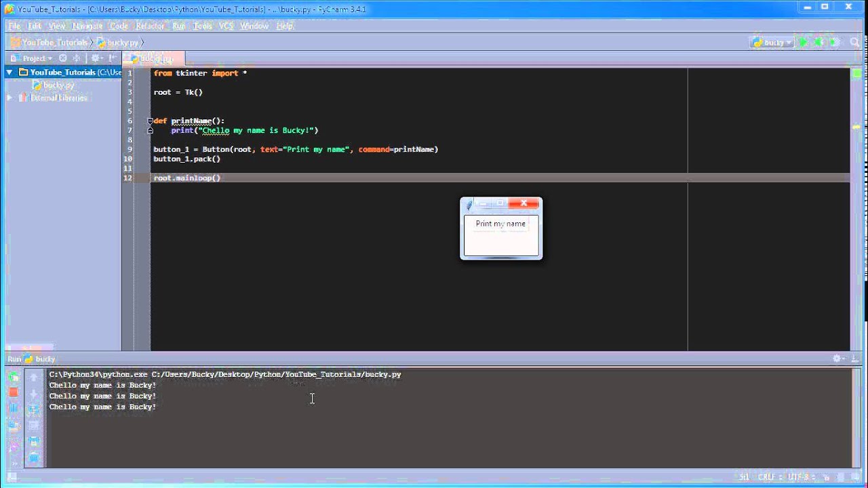This screenshot has width=868, height=488.
Task: Hide the Project tool window with arrow icon
Action: click(x=112, y=58)
